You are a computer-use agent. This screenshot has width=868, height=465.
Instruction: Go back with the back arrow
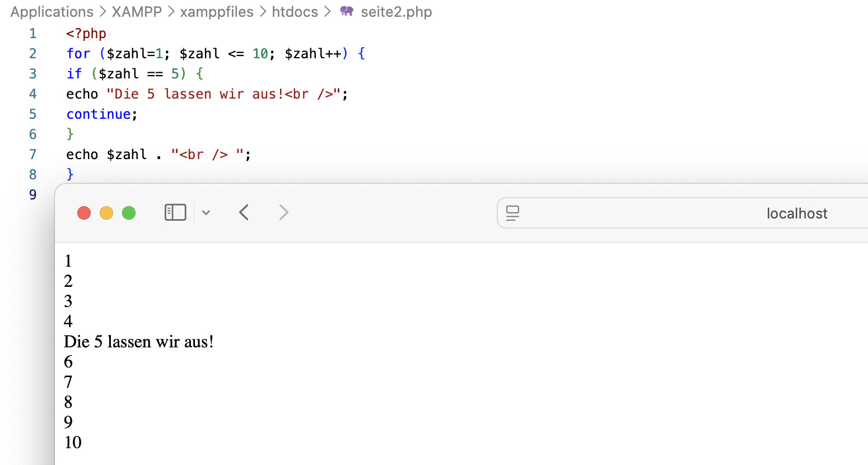(x=244, y=212)
